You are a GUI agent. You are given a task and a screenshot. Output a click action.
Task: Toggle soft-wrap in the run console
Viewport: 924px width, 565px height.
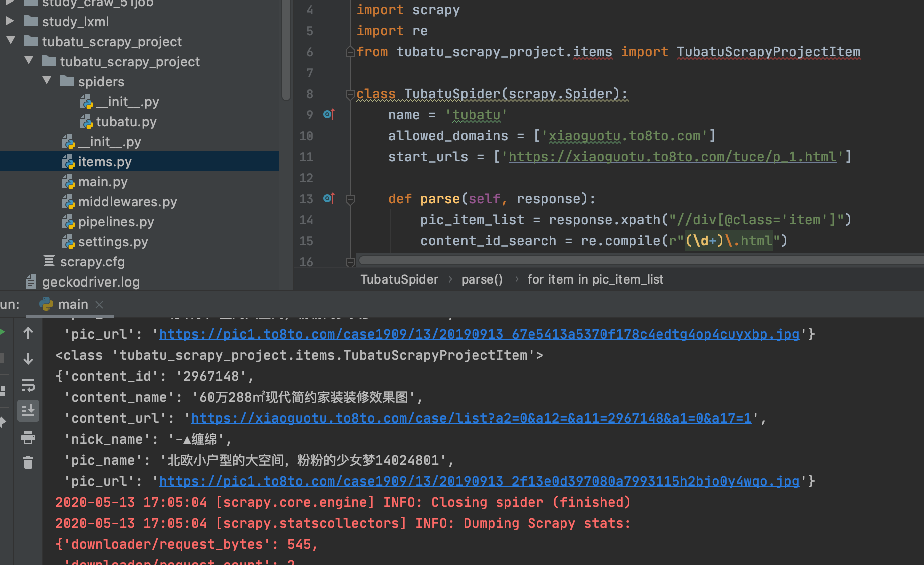(x=28, y=385)
